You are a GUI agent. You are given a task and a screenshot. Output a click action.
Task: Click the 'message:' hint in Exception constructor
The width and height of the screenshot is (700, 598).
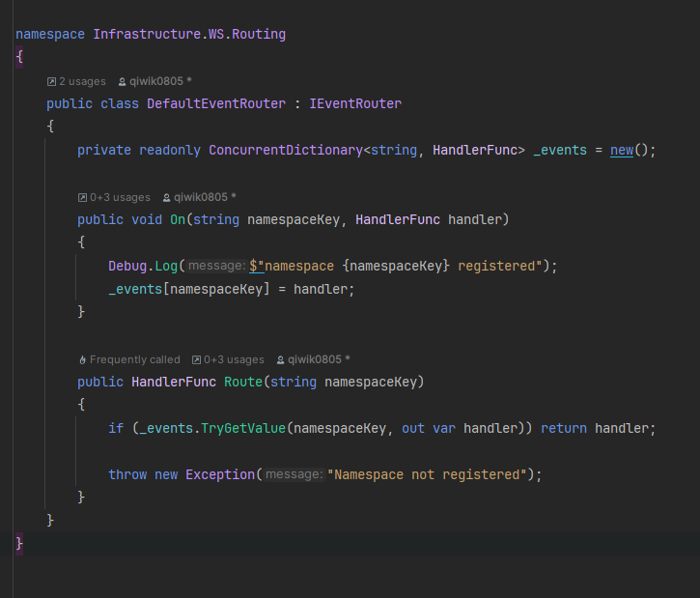(x=294, y=474)
